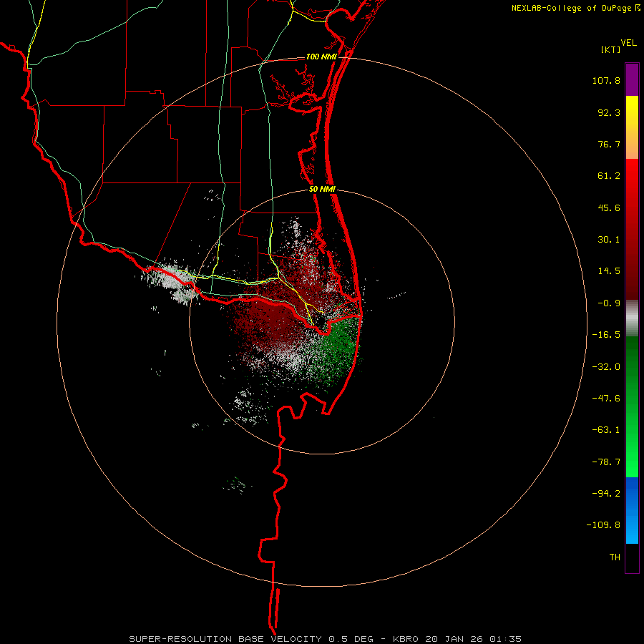Click the -94.2 velocity scale value
The height and width of the screenshot is (644, 644).
tap(606, 493)
